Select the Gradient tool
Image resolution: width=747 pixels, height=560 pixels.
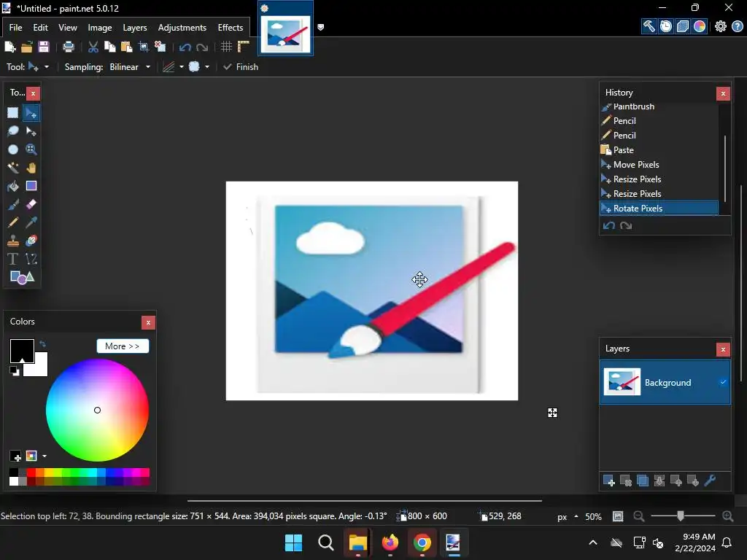click(31, 186)
